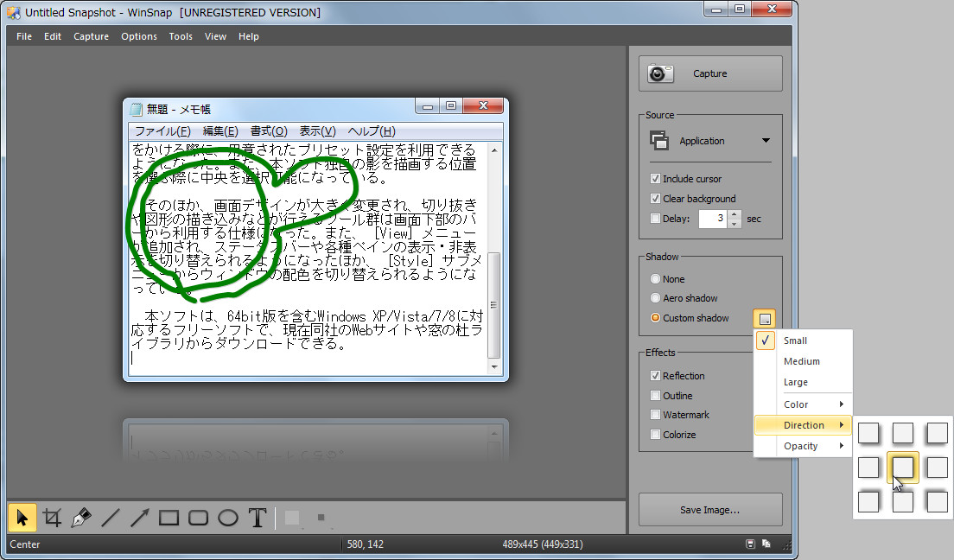The image size is (954, 560).
Task: Open the Options menu
Action: tap(139, 36)
